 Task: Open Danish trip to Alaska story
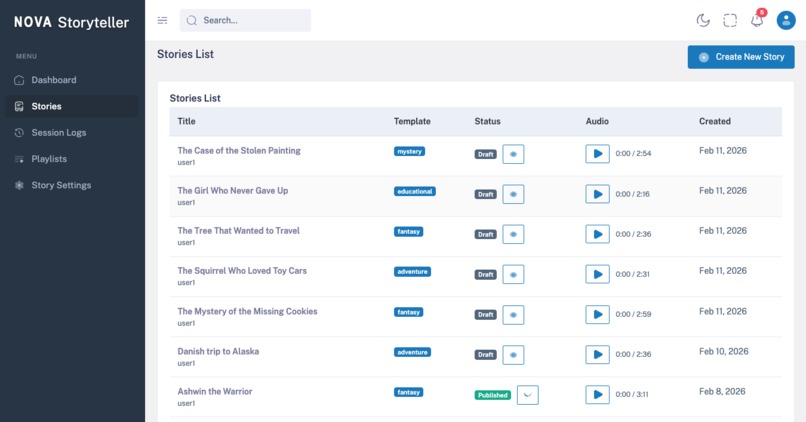pyautogui.click(x=218, y=352)
